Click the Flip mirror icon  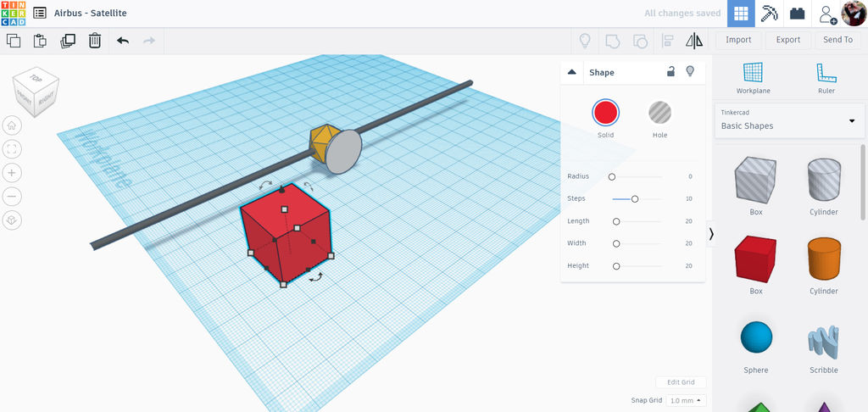click(694, 40)
